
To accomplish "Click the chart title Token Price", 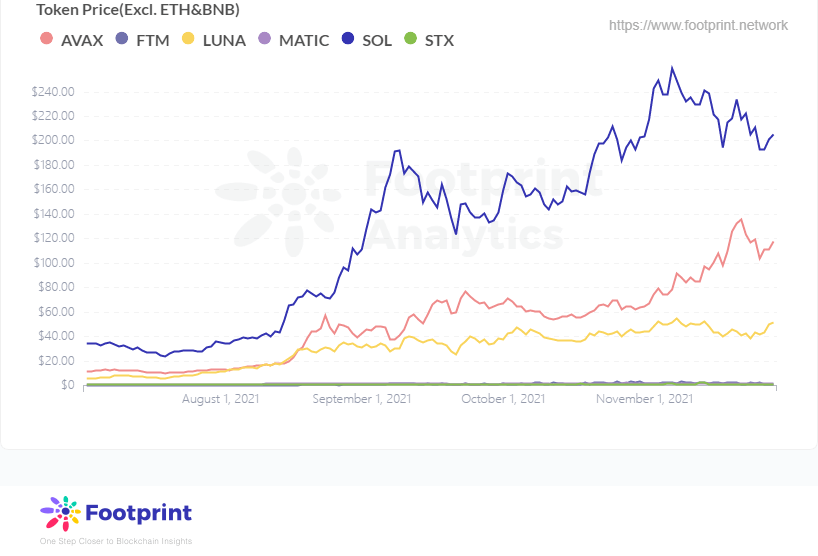I will point(138,10).
